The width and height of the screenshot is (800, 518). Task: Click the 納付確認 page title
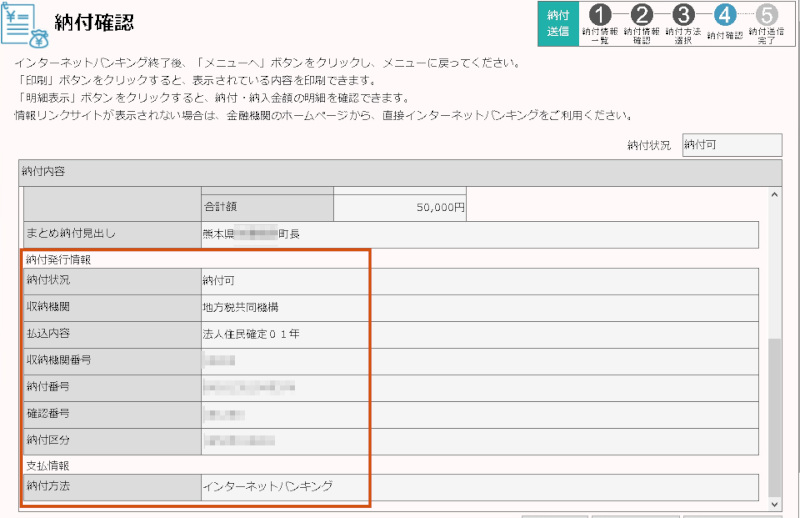pos(94,23)
